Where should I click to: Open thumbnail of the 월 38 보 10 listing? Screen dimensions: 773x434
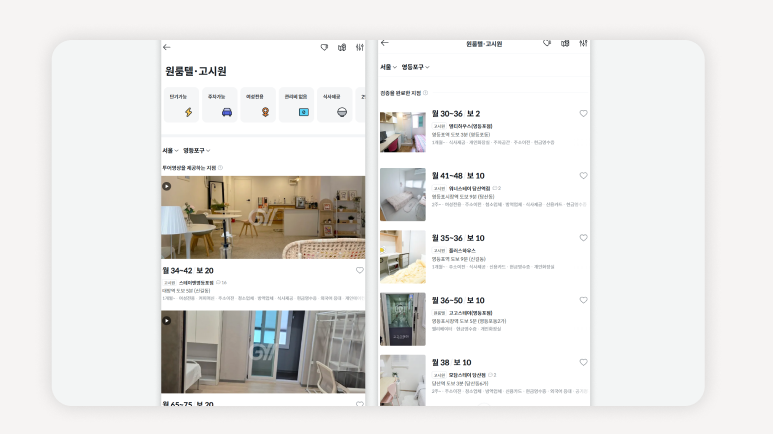[402, 380]
